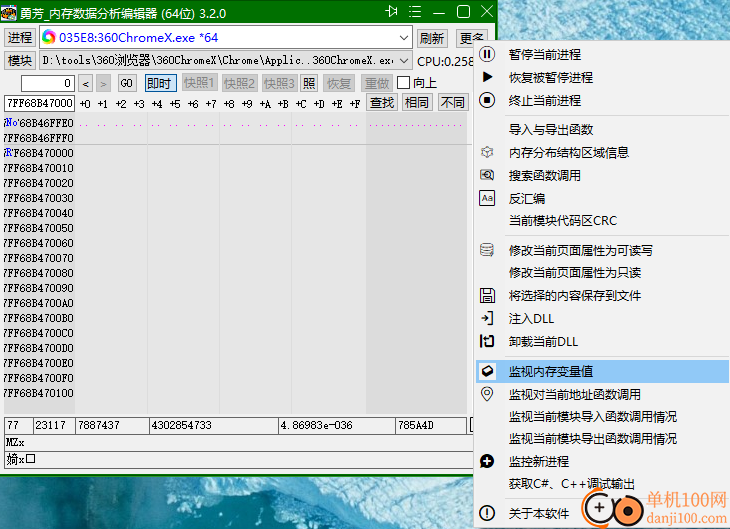Click the monitor memory variable value icon
Viewport: 730px width, 529px height.
[x=487, y=371]
